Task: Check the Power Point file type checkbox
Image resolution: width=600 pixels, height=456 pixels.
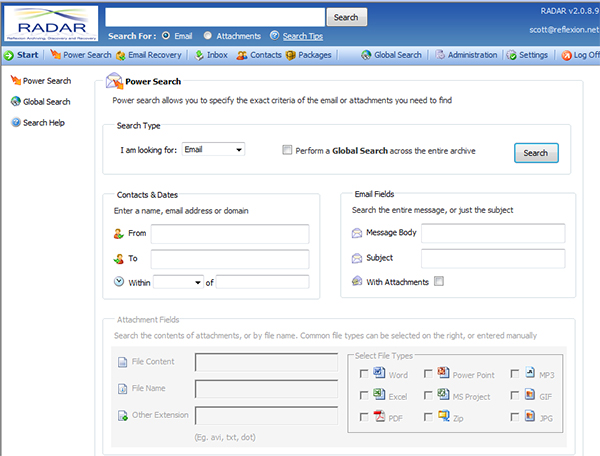Action: [x=428, y=374]
